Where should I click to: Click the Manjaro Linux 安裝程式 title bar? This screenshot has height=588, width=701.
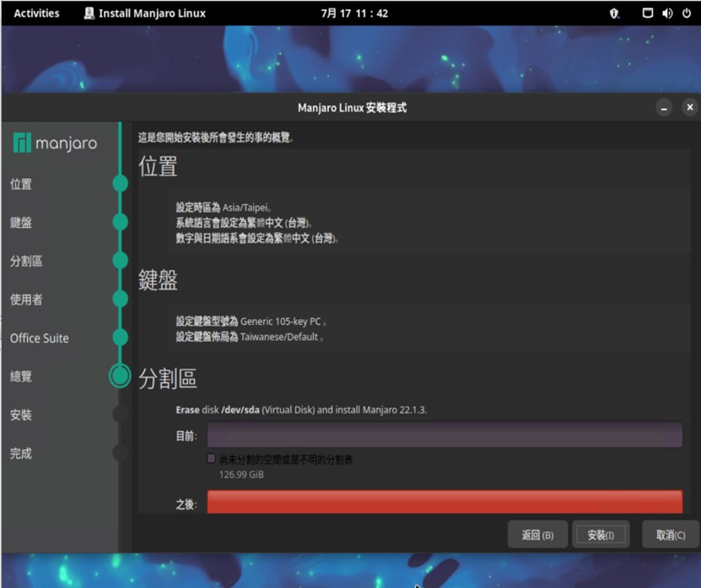click(x=352, y=108)
